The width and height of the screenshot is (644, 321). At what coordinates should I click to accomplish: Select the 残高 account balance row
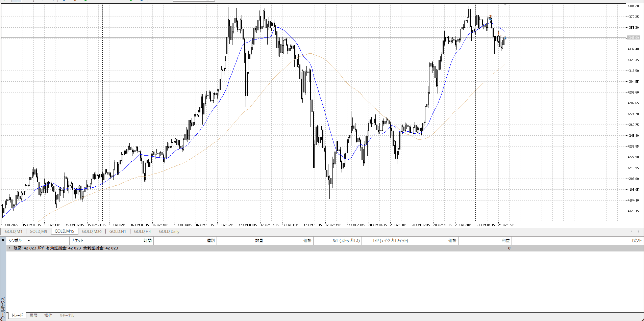[x=66, y=248]
